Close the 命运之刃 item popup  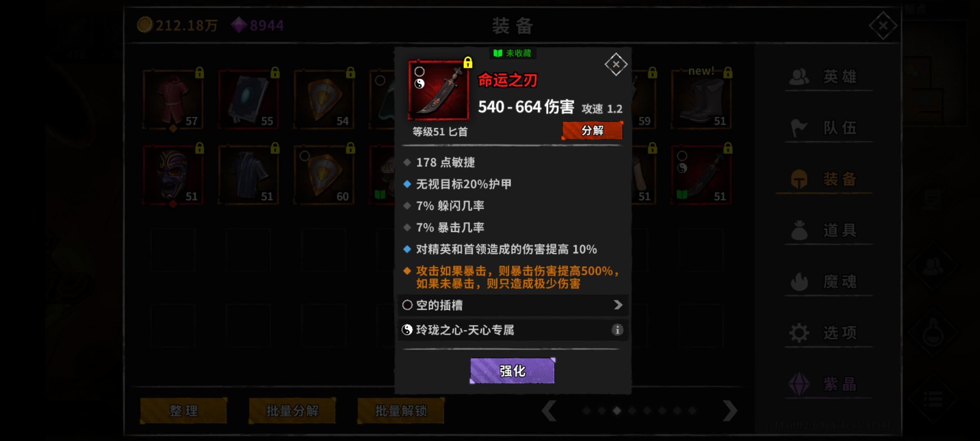tap(616, 64)
